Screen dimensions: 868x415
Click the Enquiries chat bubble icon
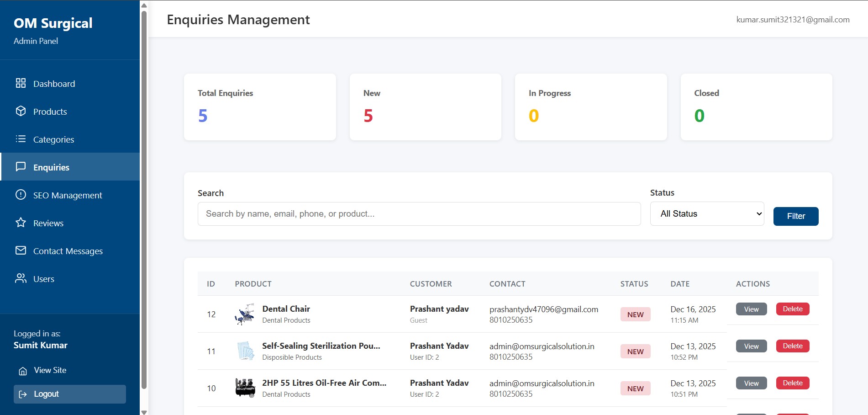pyautogui.click(x=21, y=167)
